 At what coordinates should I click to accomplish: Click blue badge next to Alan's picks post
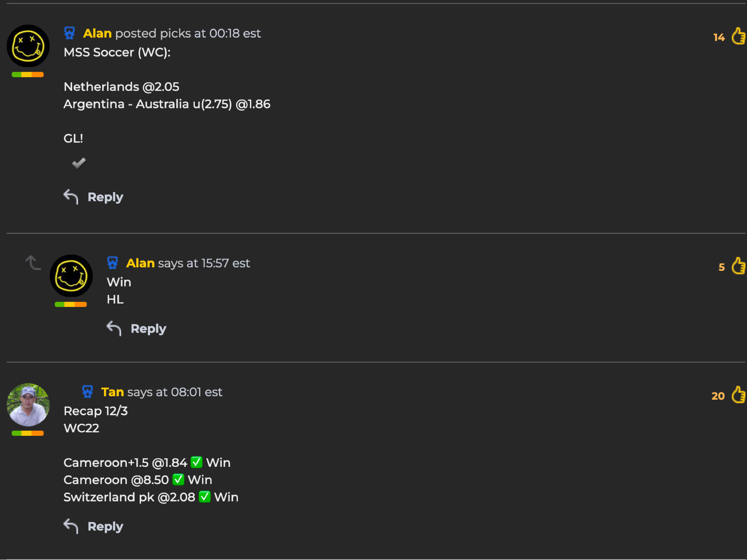tap(69, 33)
